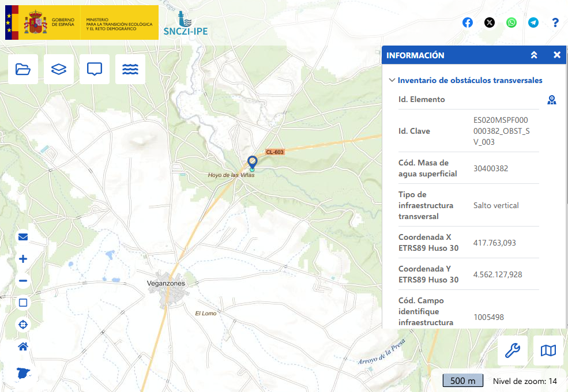Zoom in with the plus button
Image resolution: width=568 pixels, height=392 pixels.
pyautogui.click(x=23, y=259)
